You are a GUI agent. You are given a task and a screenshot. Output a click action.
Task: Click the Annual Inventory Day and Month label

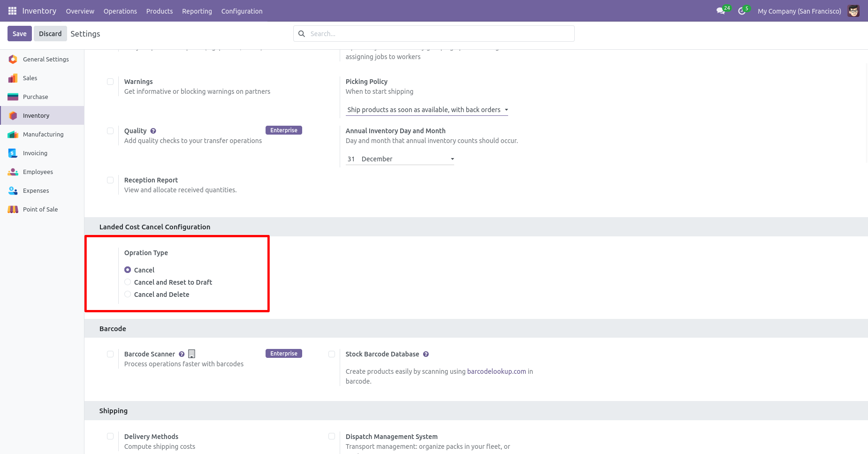tap(396, 131)
